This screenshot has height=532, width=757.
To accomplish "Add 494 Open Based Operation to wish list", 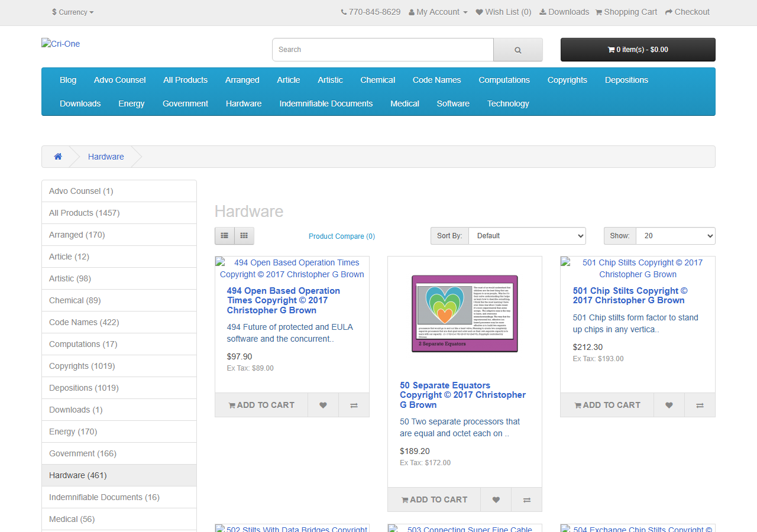I will tap(323, 405).
